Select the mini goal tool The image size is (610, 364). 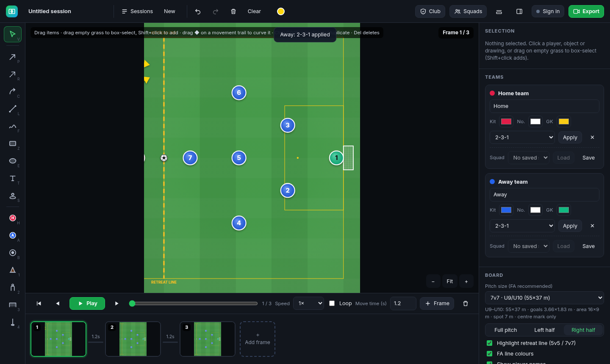tap(13, 305)
